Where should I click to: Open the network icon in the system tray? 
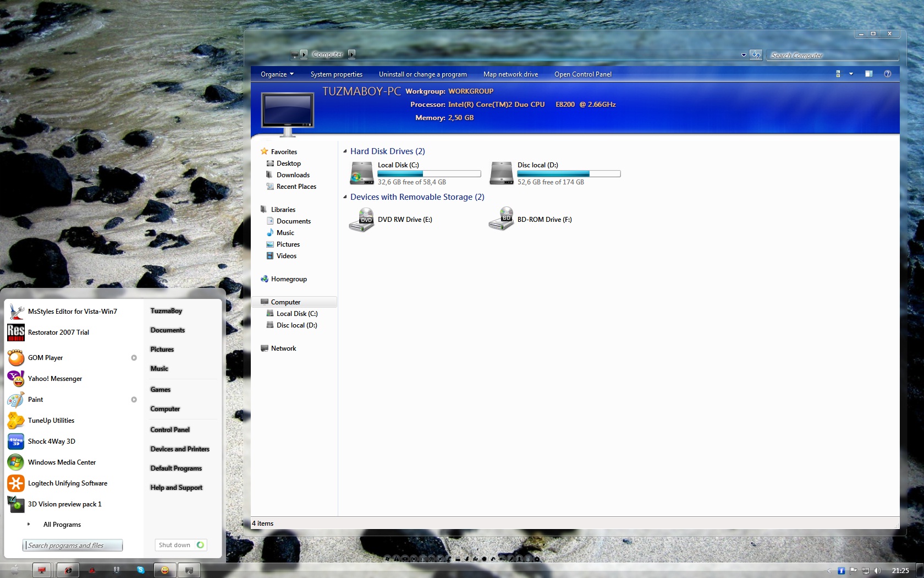coord(865,571)
